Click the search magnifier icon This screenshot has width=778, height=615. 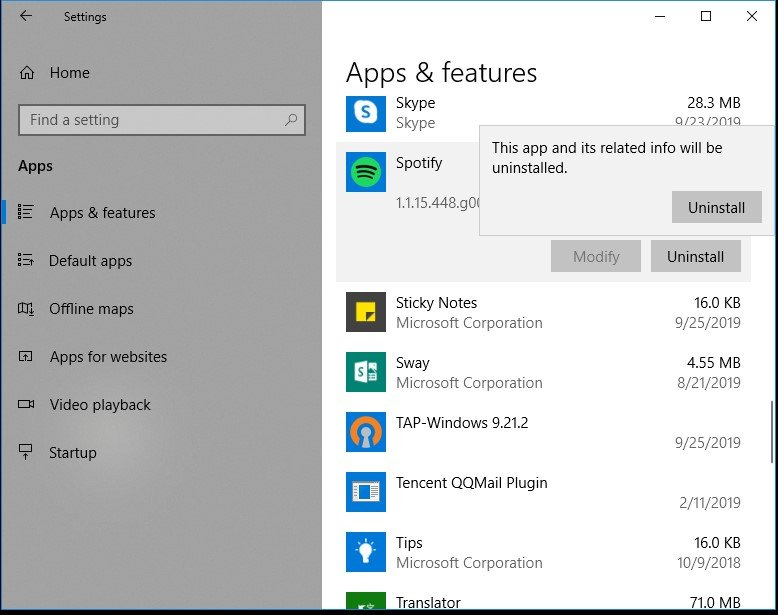291,120
